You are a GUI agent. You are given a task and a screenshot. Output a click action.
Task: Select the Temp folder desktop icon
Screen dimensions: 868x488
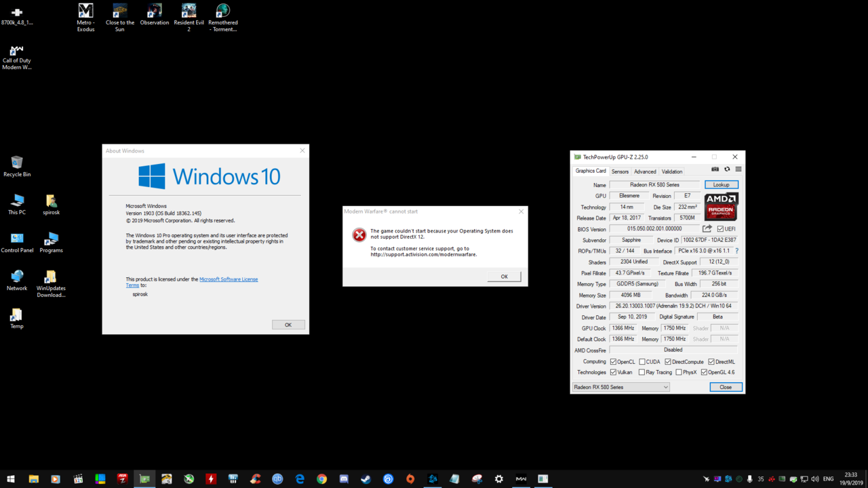(x=17, y=319)
